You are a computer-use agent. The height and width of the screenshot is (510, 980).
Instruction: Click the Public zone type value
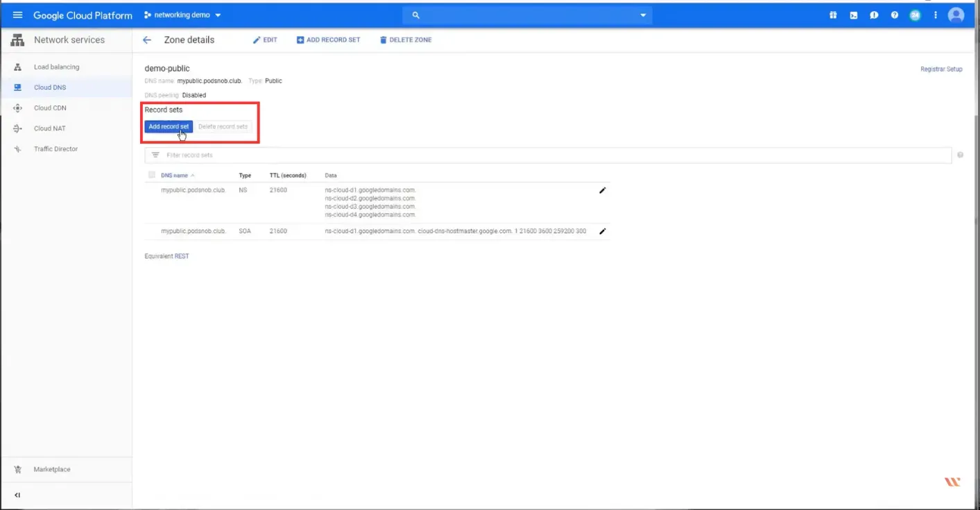(273, 81)
